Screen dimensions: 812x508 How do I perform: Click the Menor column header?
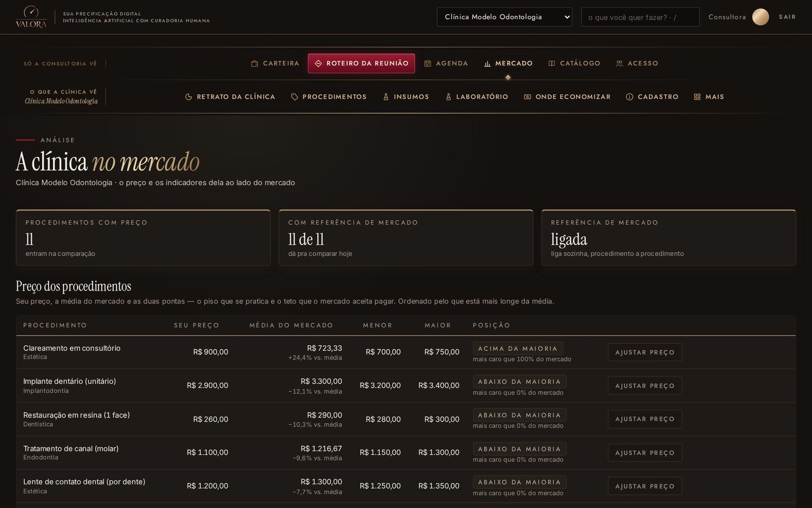click(378, 325)
